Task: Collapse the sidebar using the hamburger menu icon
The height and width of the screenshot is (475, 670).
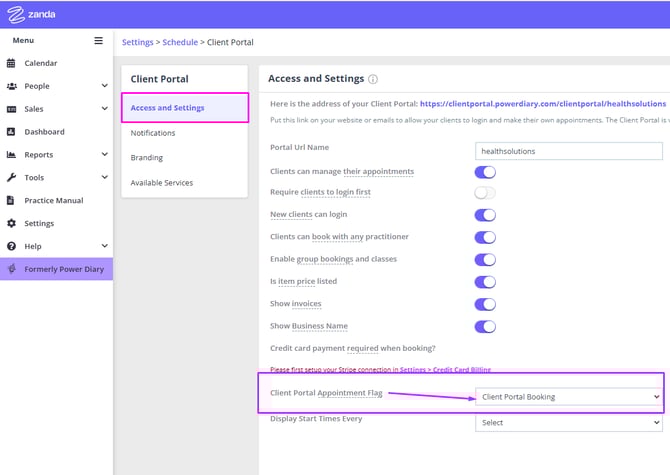Action: [98, 41]
